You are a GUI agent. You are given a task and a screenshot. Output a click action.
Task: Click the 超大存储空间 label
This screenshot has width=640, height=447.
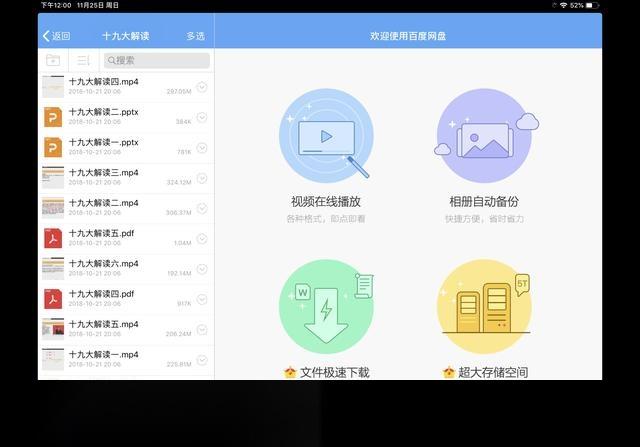point(493,372)
